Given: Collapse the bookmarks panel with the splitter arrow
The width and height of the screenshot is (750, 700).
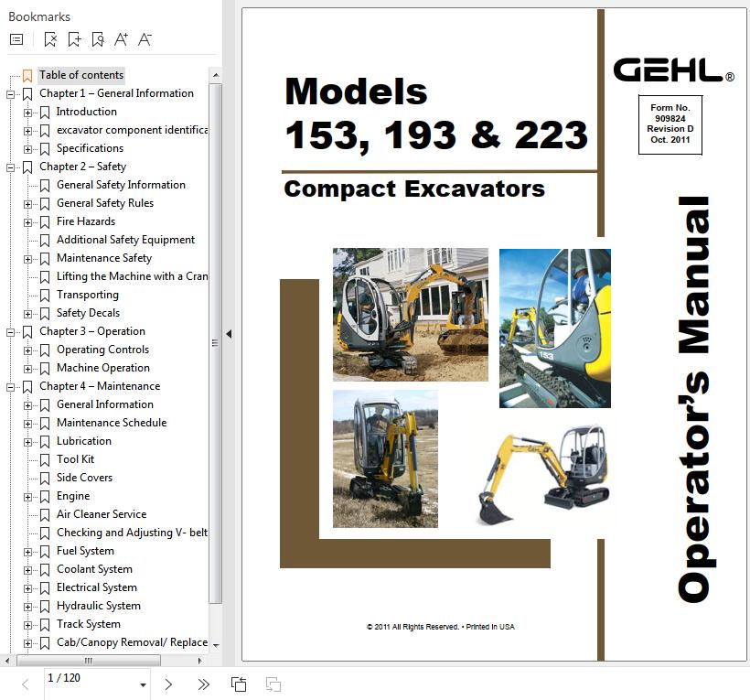Looking at the screenshot, I should tap(229, 334).
